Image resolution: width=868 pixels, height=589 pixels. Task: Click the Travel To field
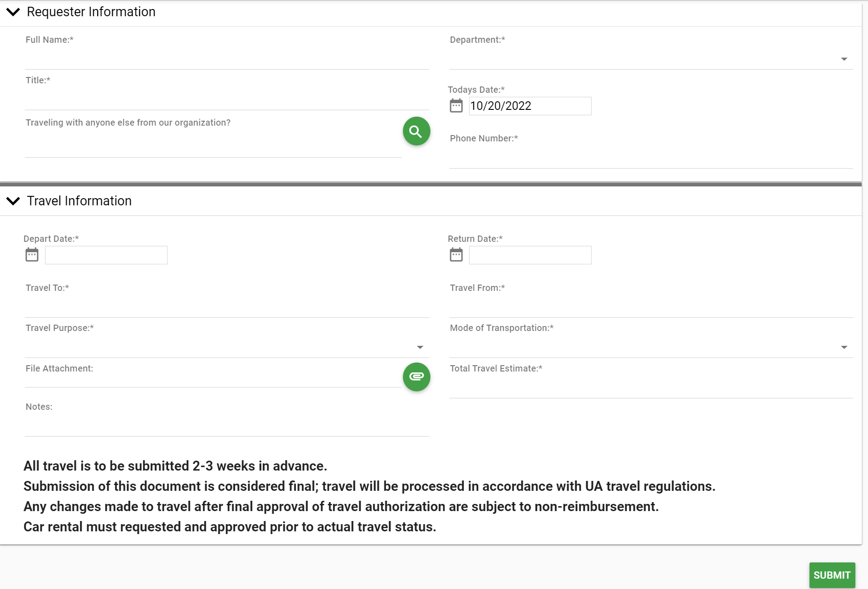coord(226,307)
